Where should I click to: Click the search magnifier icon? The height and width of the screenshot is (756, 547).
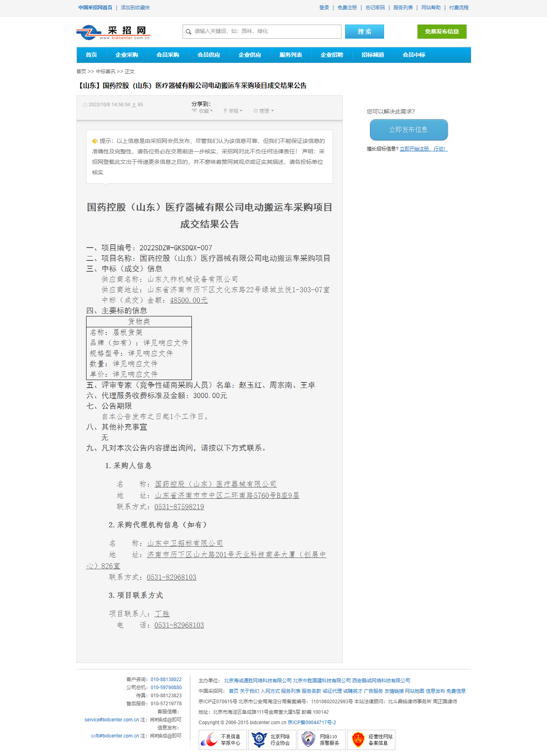tap(189, 31)
